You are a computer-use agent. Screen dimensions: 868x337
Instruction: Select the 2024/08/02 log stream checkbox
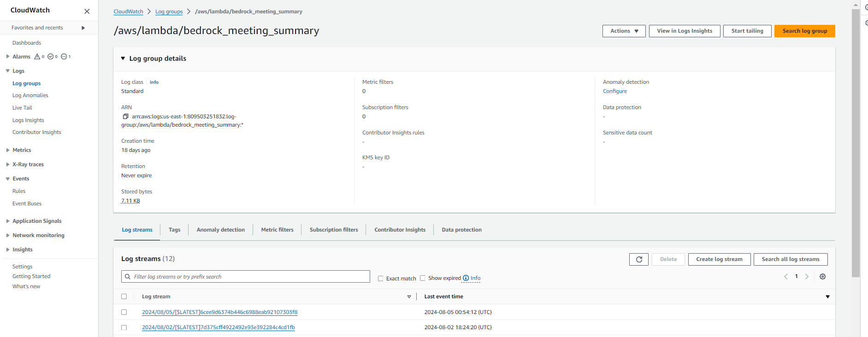(x=124, y=328)
